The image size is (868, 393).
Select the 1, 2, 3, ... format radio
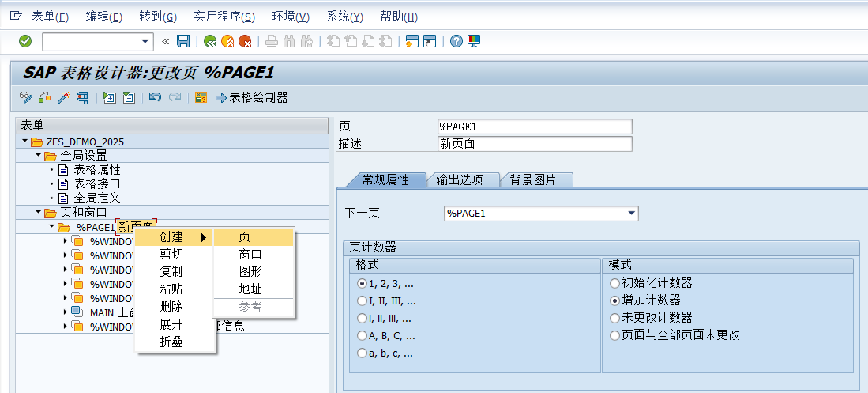[x=362, y=283]
